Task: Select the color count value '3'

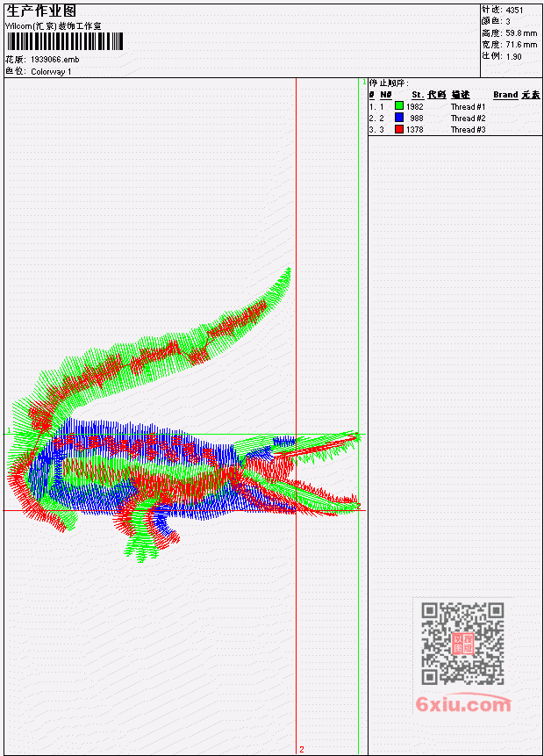Action: tap(508, 21)
